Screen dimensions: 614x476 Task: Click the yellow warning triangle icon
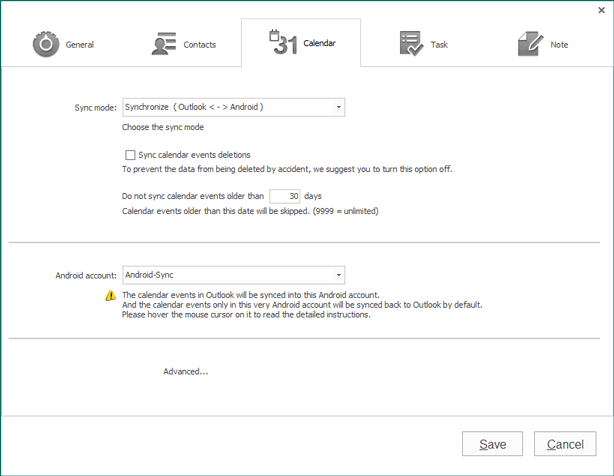(x=111, y=296)
